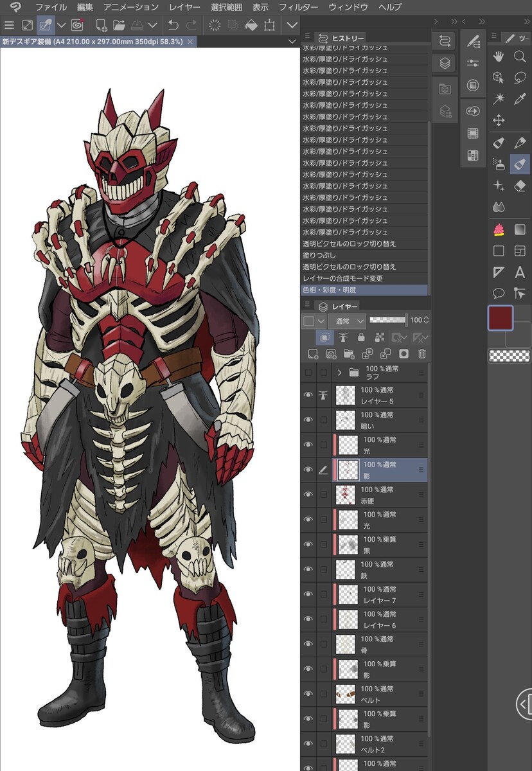Toggle Clip to layer below button
Screen dimensions: 532x771
[325, 337]
